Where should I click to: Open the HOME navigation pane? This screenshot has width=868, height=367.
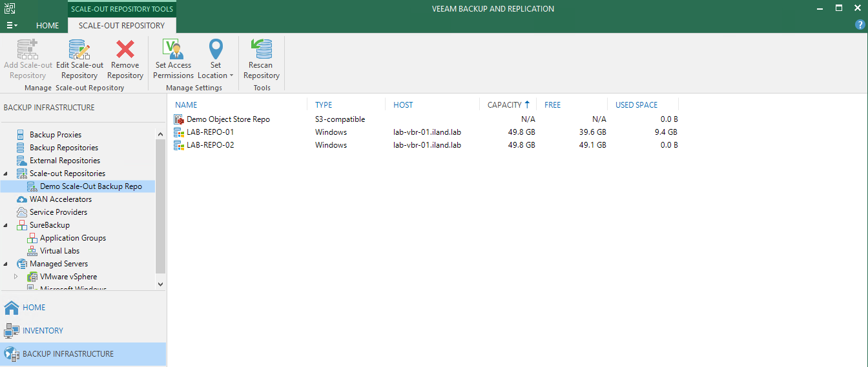point(34,308)
